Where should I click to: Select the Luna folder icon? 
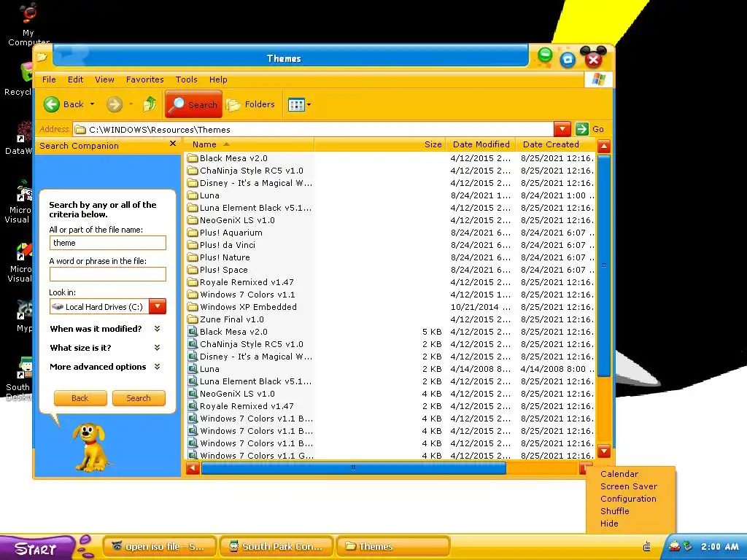click(193, 195)
